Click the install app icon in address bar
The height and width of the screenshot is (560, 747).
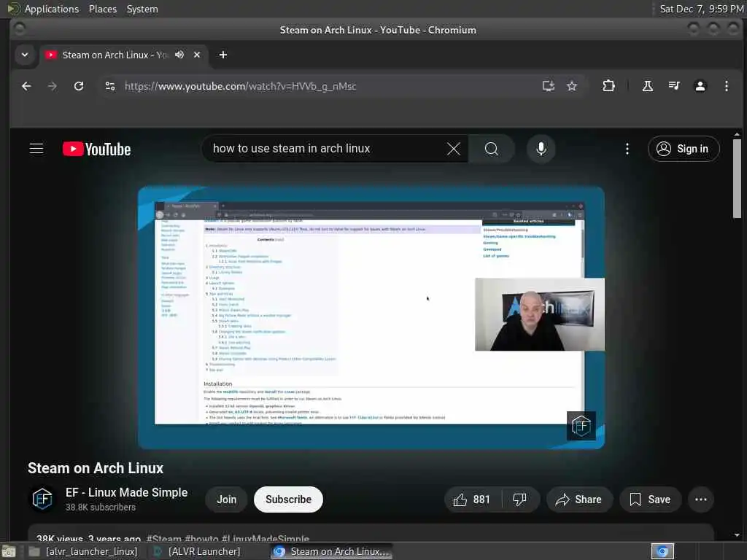[549, 86]
